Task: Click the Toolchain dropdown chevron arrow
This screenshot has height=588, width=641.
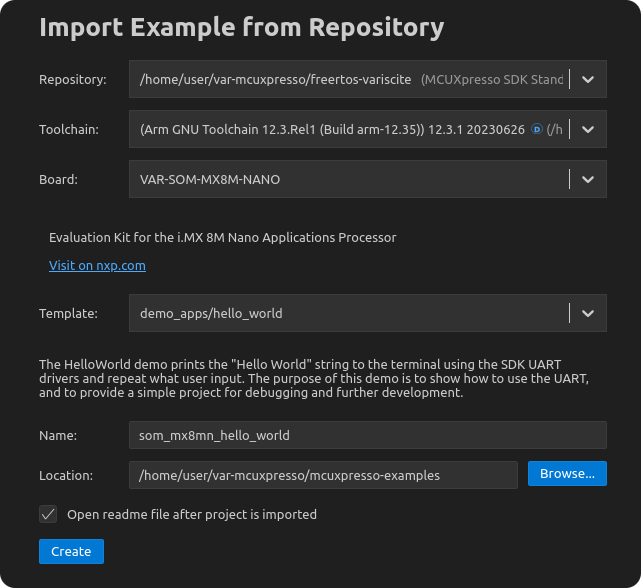Action: (x=588, y=129)
